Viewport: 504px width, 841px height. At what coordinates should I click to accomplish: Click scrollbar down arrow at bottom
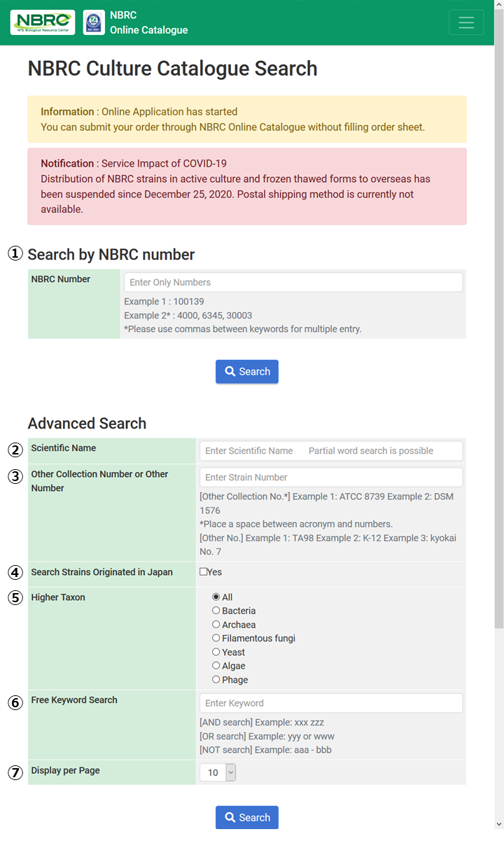tap(498, 823)
